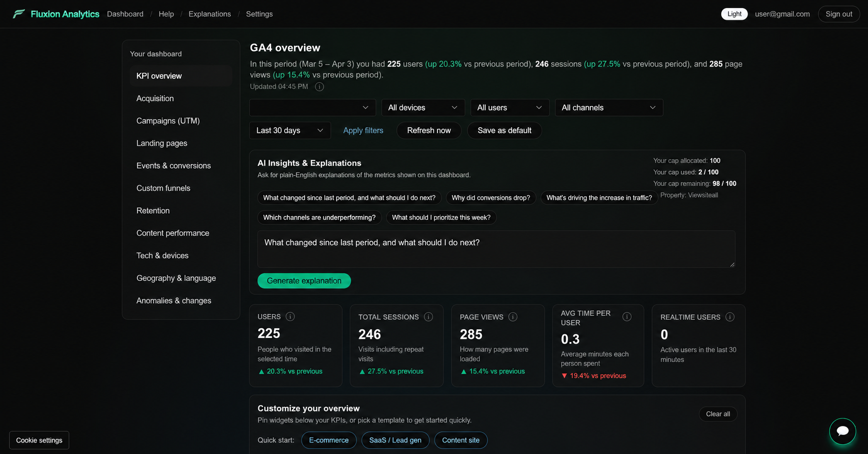This screenshot has height=454, width=868.
Task: Open Help in the top navigation
Action: pos(166,14)
